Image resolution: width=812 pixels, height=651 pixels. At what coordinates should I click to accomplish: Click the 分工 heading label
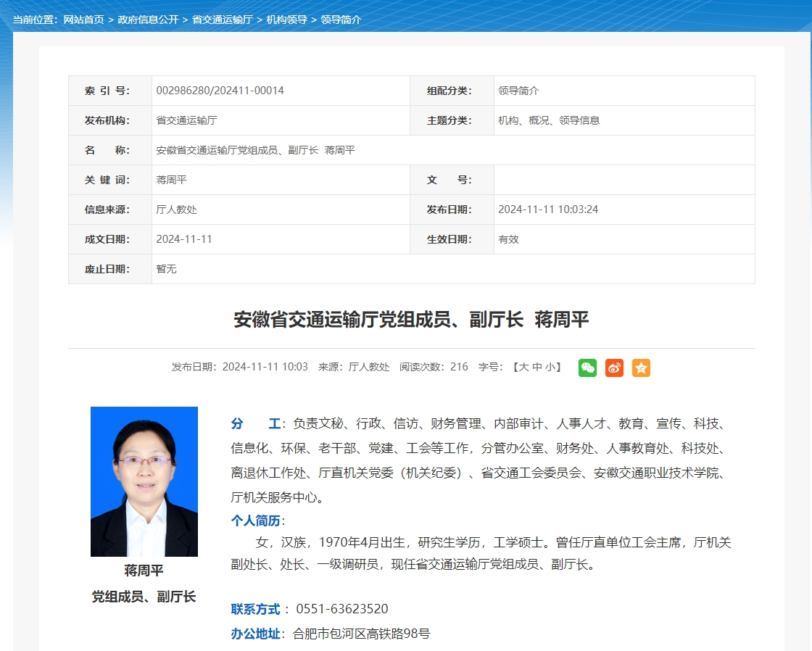click(x=256, y=423)
